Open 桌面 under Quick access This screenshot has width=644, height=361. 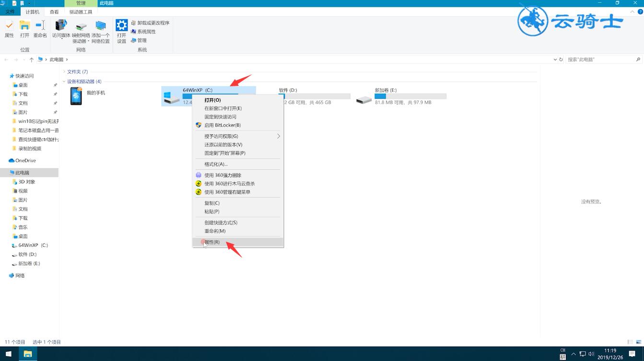pyautogui.click(x=23, y=85)
